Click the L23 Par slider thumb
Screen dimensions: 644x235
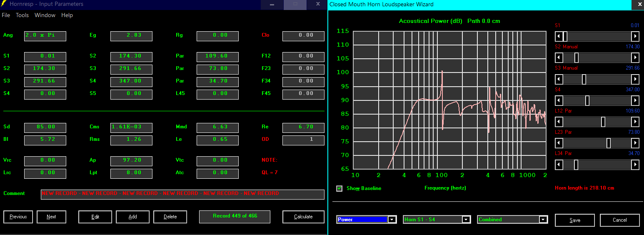pyautogui.click(x=609, y=143)
